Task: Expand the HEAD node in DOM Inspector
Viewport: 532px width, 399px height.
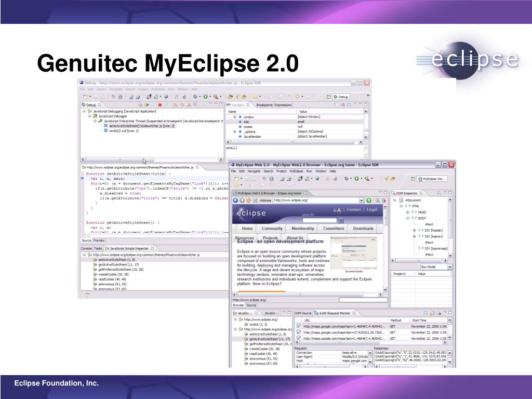Action: [x=408, y=212]
